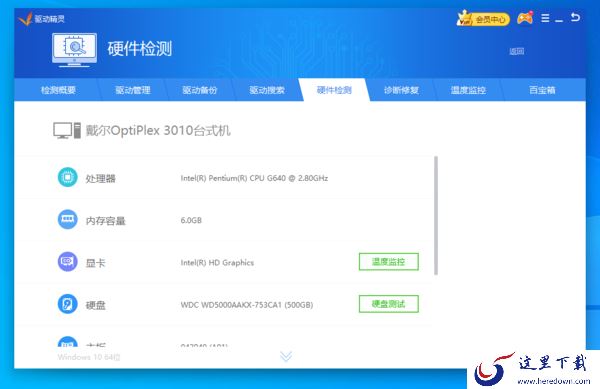Image resolution: width=600 pixels, height=389 pixels.
Task: Click the 戴尔OptiPlex 3010台式机 title
Action: (x=158, y=130)
